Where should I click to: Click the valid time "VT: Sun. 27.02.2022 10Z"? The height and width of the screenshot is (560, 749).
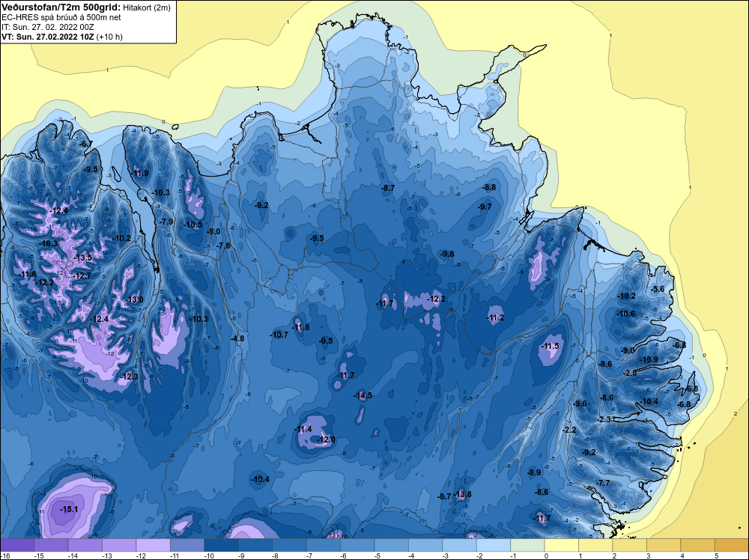pos(48,37)
